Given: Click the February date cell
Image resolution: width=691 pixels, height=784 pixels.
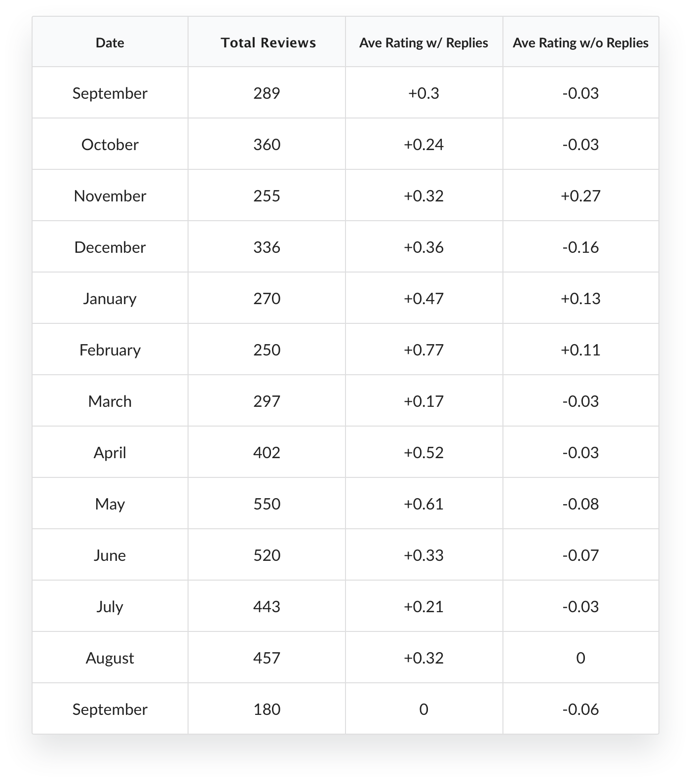Looking at the screenshot, I should pos(110,350).
